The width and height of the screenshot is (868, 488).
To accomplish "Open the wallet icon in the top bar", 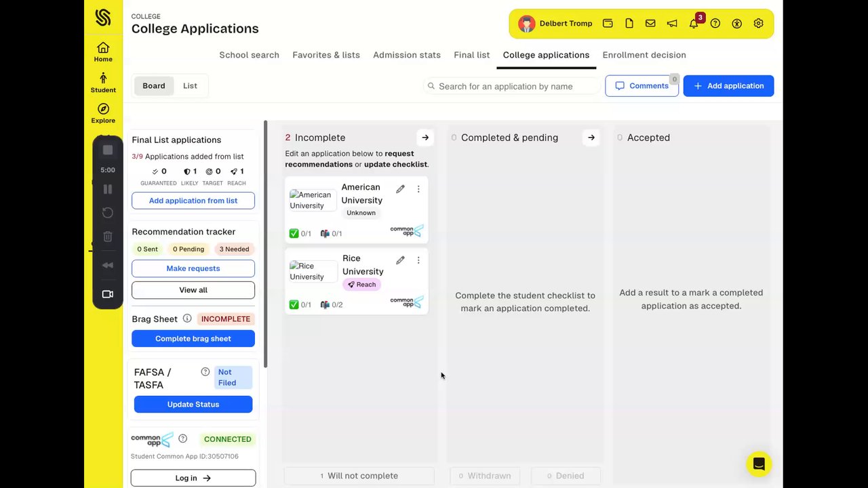I will pos(608,24).
